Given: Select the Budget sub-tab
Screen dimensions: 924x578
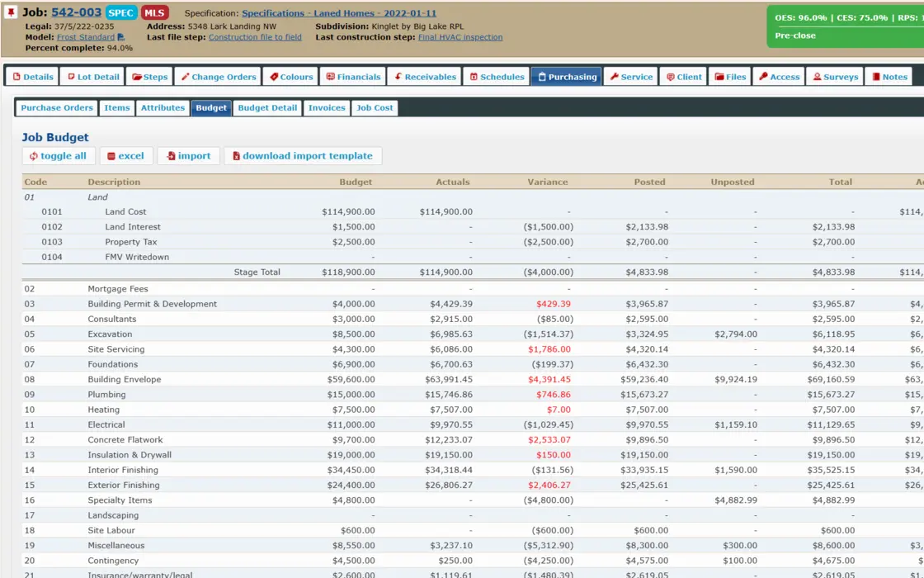Looking at the screenshot, I should pyautogui.click(x=211, y=108).
